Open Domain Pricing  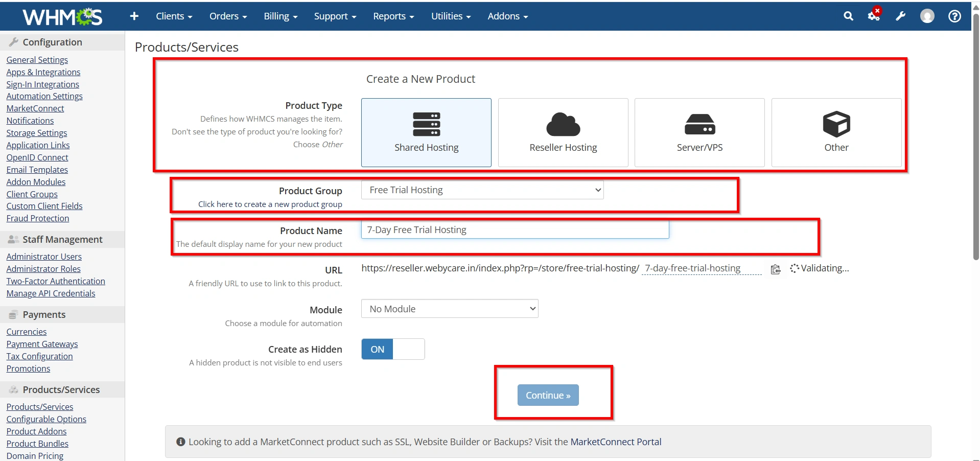tap(35, 456)
